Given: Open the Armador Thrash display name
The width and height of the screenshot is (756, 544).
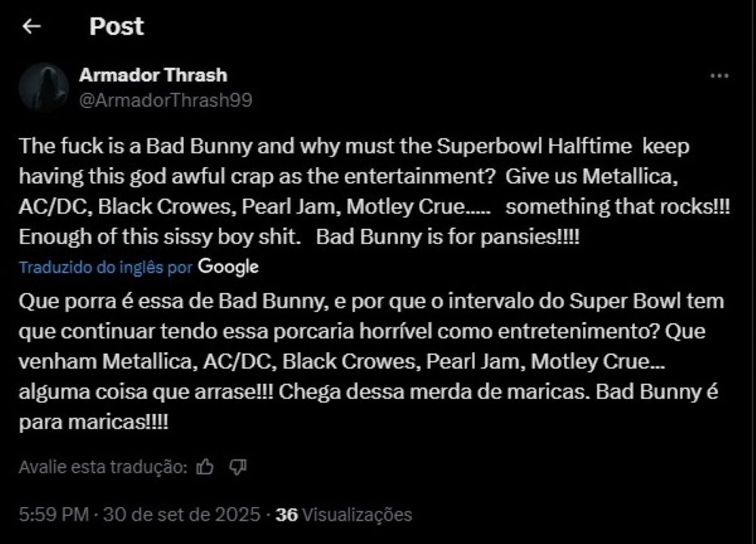Looking at the screenshot, I should click(x=153, y=75).
